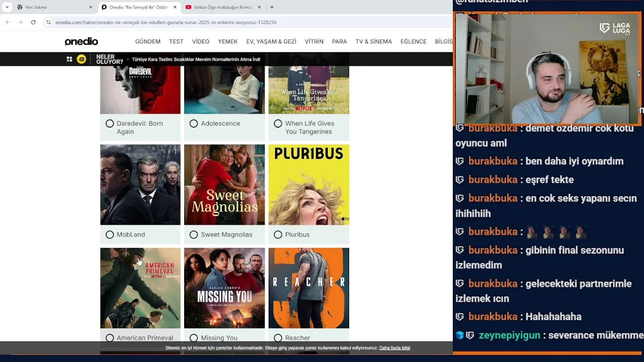The image size is (644, 362).
Task: Go back with the browser back arrow
Action: [x=8, y=22]
